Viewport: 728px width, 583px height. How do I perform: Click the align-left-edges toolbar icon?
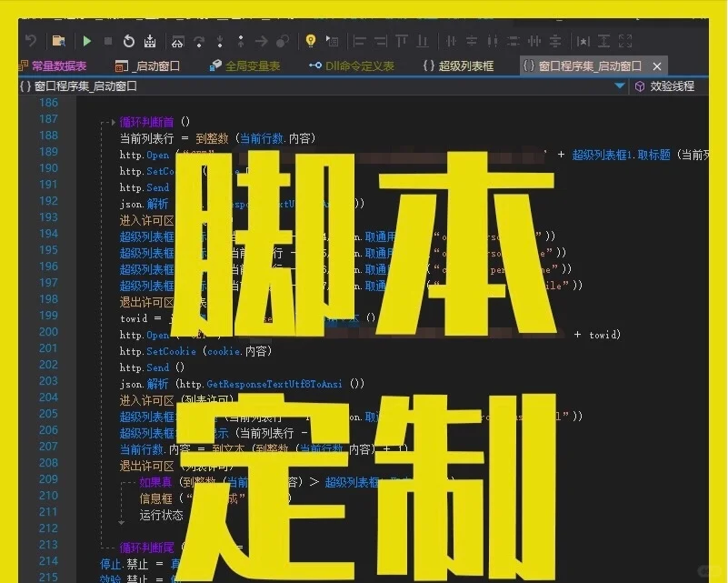pyautogui.click(x=358, y=41)
